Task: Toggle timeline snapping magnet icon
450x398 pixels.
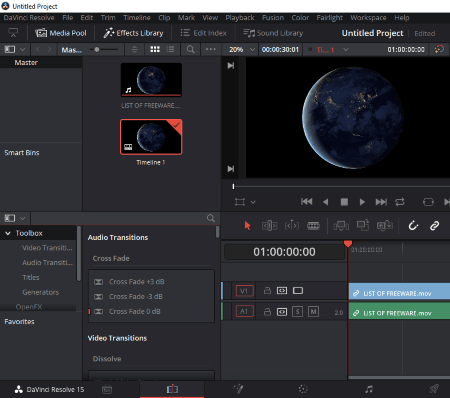Action: (413, 226)
